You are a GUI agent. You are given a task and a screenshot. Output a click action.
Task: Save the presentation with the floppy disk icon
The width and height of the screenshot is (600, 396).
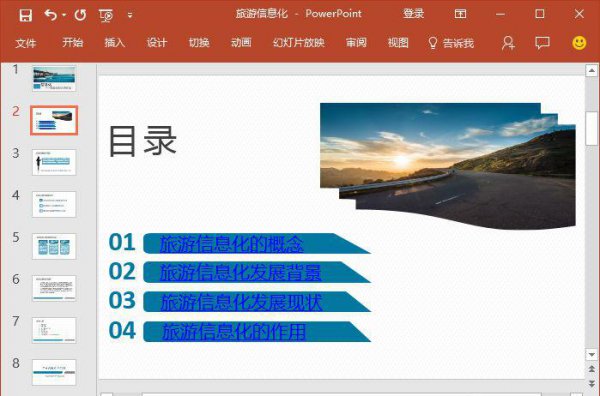click(x=26, y=15)
